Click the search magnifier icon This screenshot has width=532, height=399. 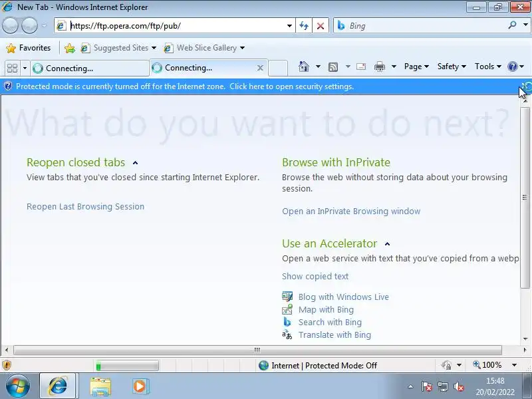click(512, 25)
